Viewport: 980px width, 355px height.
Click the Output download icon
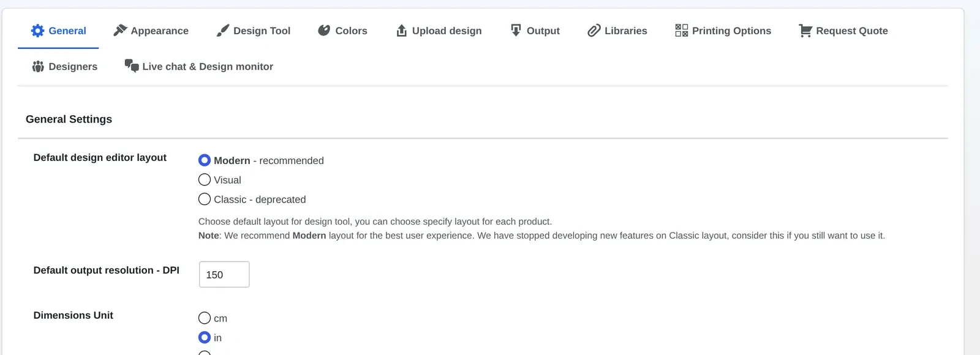click(x=516, y=30)
